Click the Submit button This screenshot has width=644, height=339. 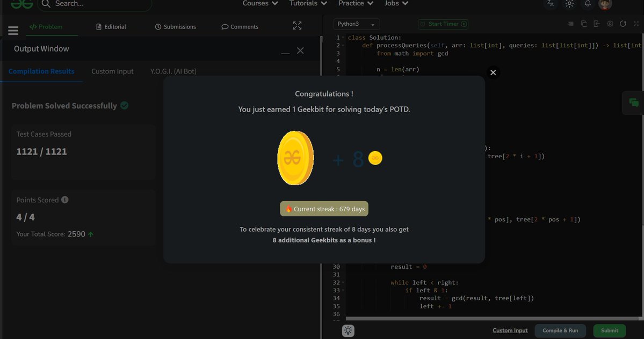click(610, 330)
